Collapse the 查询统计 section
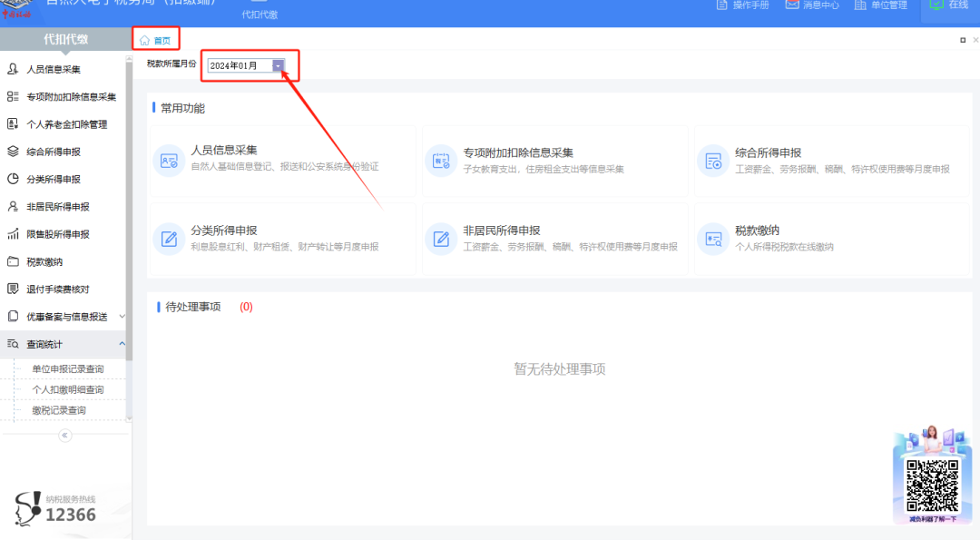 (54, 344)
